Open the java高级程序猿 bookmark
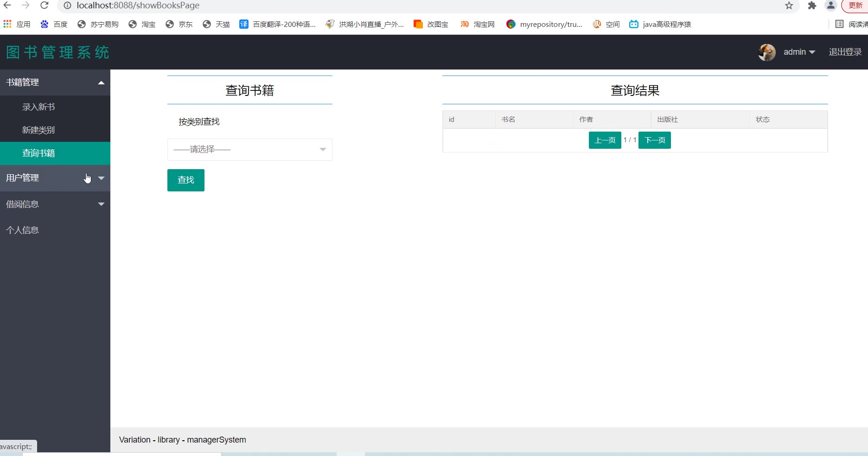Viewport: 868px width, 456px height. [660, 24]
